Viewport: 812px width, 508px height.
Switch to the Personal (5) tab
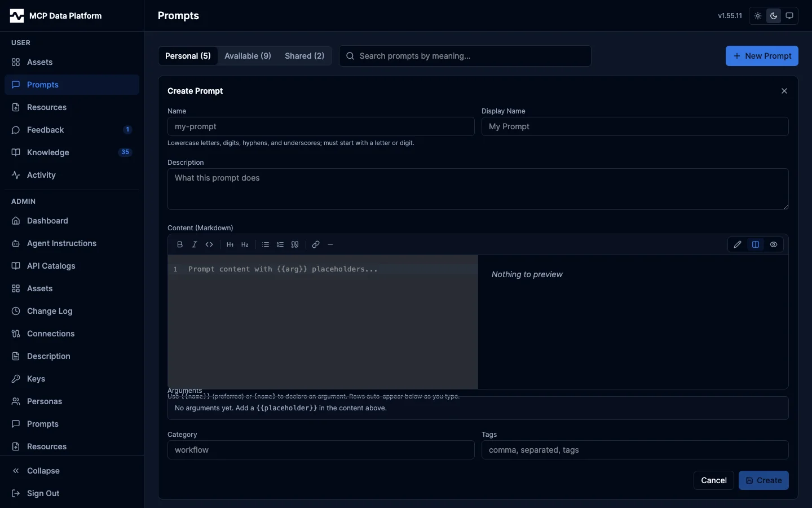[188, 56]
